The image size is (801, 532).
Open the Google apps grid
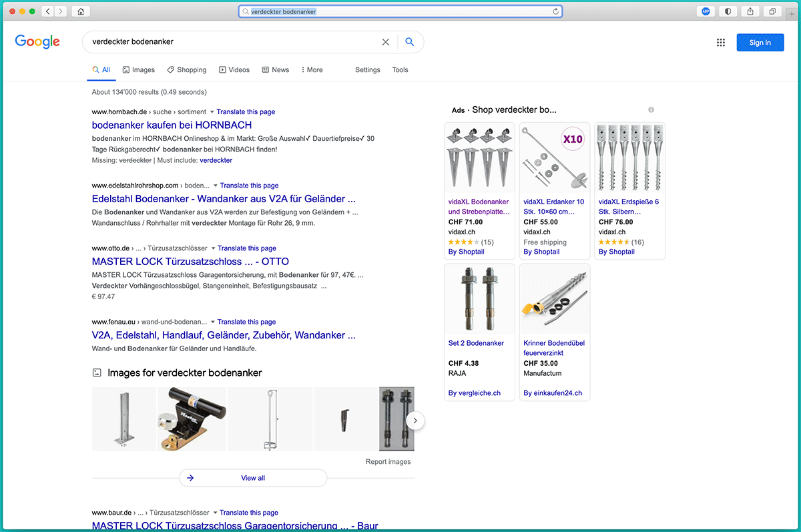(x=721, y=43)
